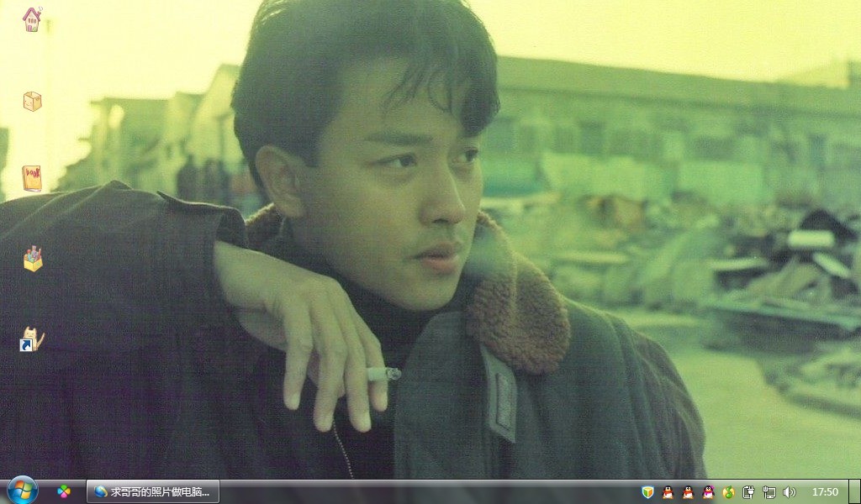Click an empty area of the taskbar

point(420,491)
